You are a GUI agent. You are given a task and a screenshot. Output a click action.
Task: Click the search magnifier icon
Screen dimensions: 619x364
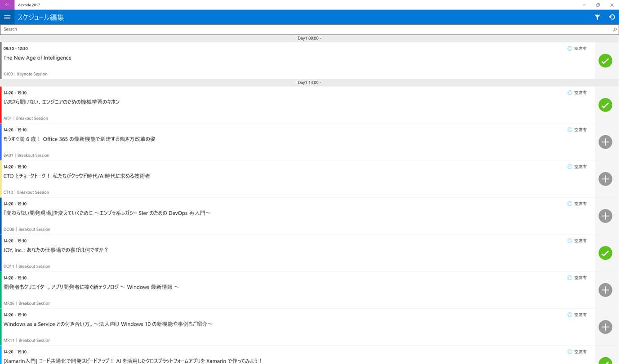[615, 29]
